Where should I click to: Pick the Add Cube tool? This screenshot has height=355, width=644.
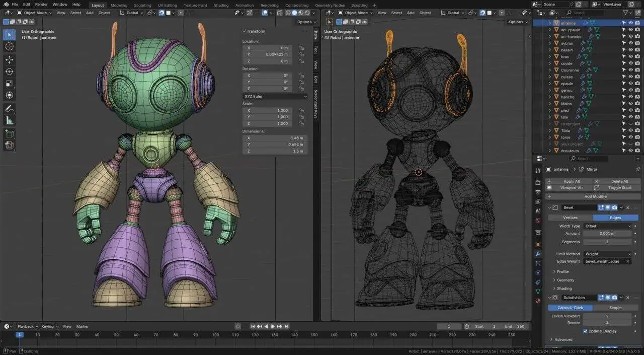click(10, 133)
